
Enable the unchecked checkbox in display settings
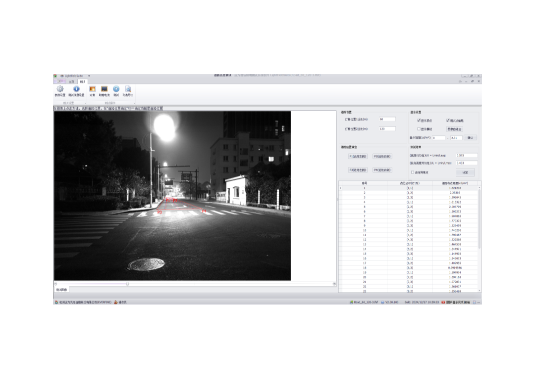[419, 129]
